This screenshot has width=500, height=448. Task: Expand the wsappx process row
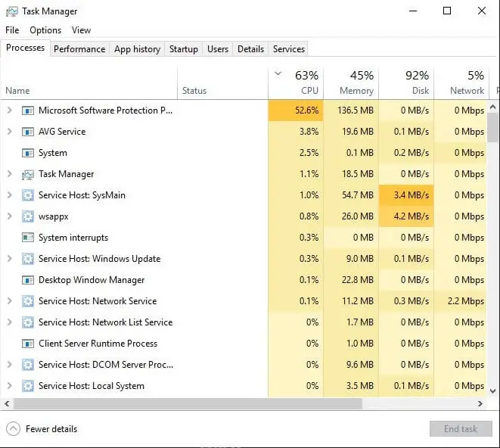(10, 216)
